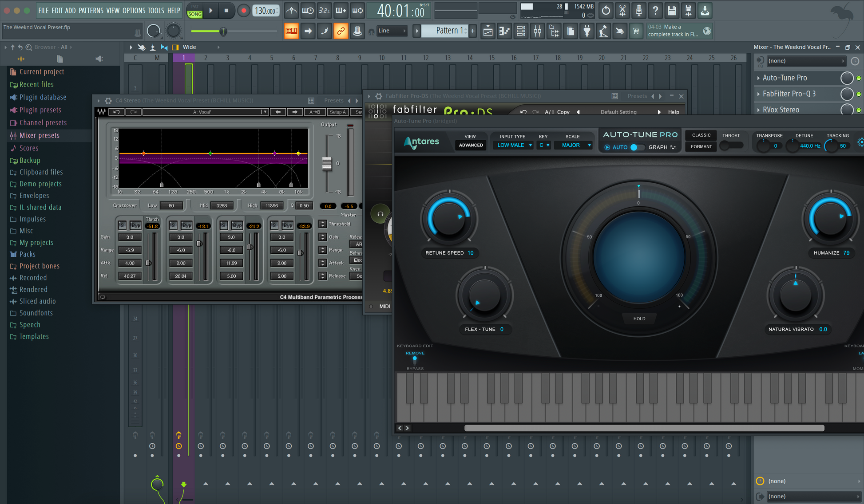864x504 pixels.
Task: Expand the Auto-Tune Pro mixer slot arrow
Action: [x=758, y=78]
